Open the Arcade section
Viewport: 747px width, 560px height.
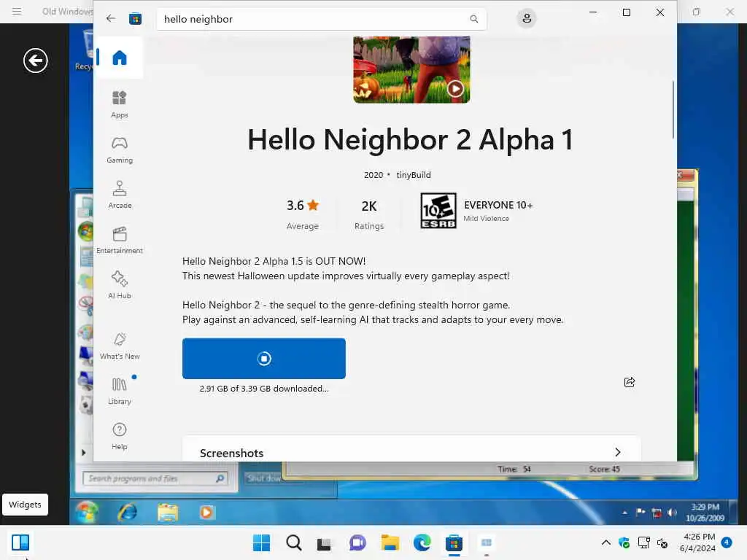click(x=120, y=195)
